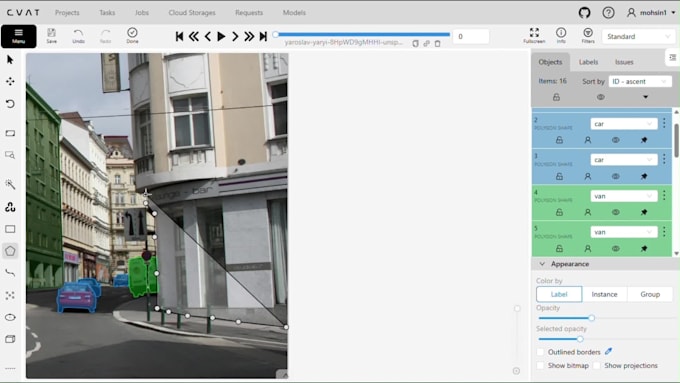Open the main Menu button
The image size is (680, 383).
(19, 36)
